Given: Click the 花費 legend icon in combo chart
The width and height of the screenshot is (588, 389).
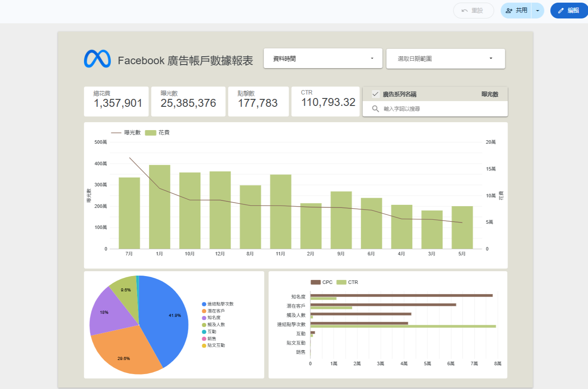Looking at the screenshot, I should pos(150,132).
